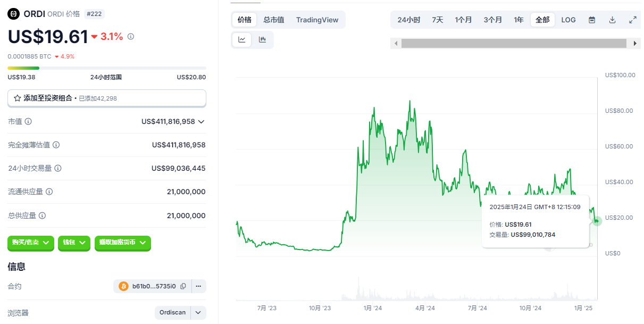Viewport: 644px width, 324px height.
Task: Click the #222 rank badge
Action: point(94,14)
